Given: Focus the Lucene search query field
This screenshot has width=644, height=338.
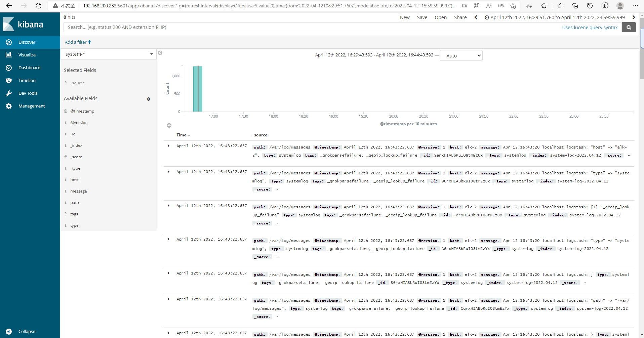Looking at the screenshot, I should 313,27.
